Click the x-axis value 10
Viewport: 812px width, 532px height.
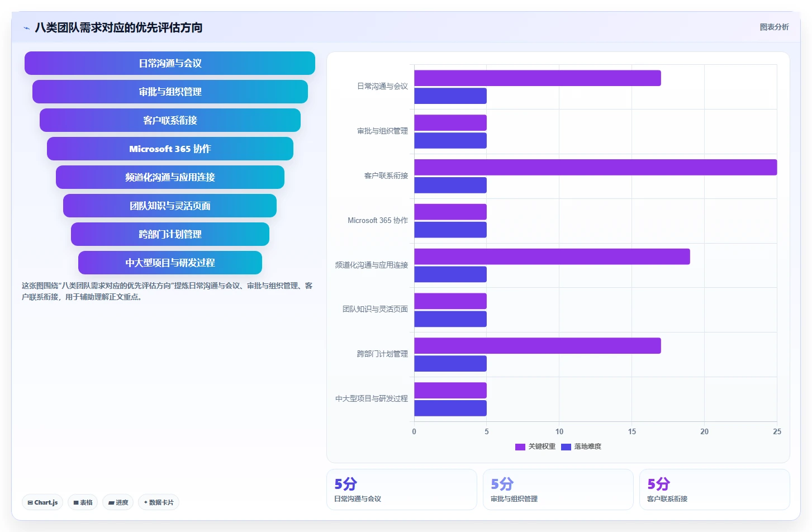[x=559, y=431]
